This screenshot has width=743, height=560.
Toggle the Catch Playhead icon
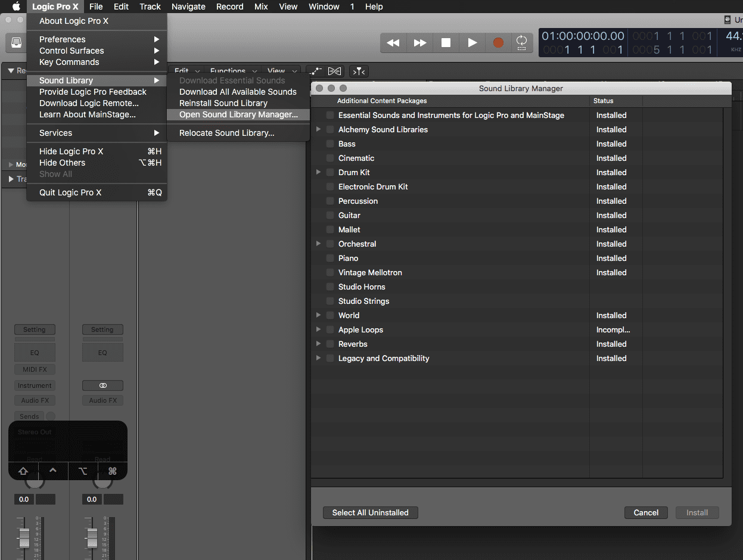(x=359, y=71)
